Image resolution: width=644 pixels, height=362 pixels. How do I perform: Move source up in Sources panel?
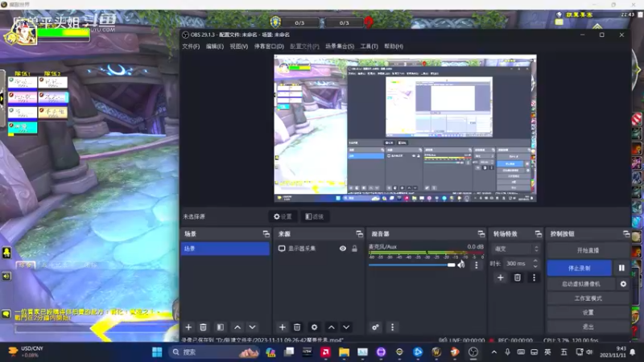pos(332,327)
